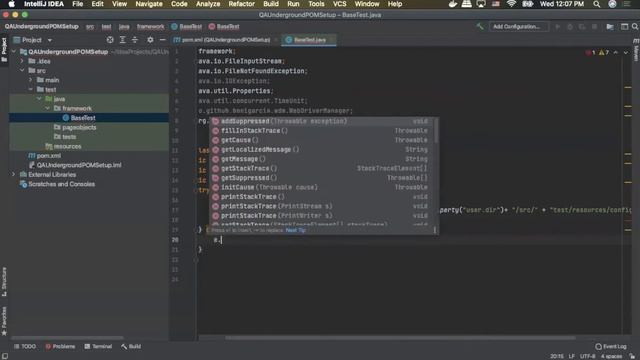The height and width of the screenshot is (360, 640).
Task: Select the BaseTest.java editor tab
Action: click(x=309, y=40)
